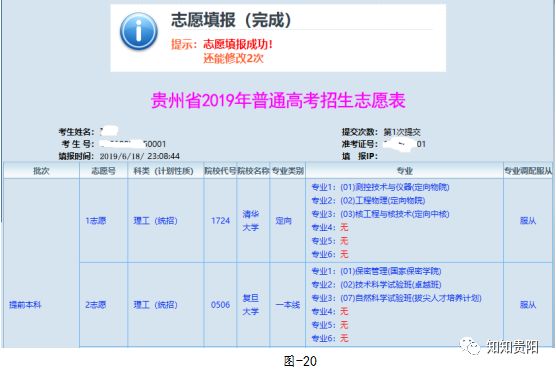Screen dimensions: 556x371
Task: Click the 志愿号 column header
Action: coord(103,171)
